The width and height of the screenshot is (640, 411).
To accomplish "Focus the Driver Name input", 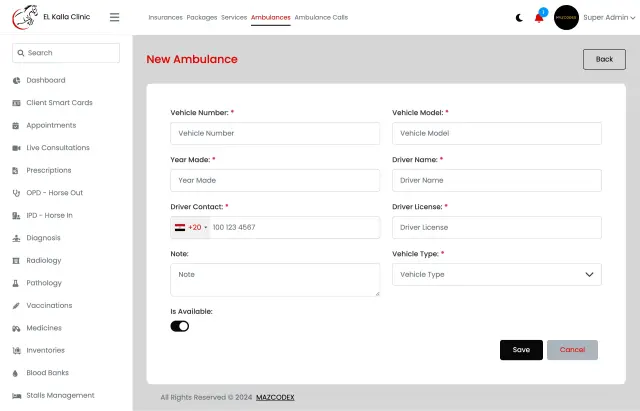I will [x=497, y=180].
